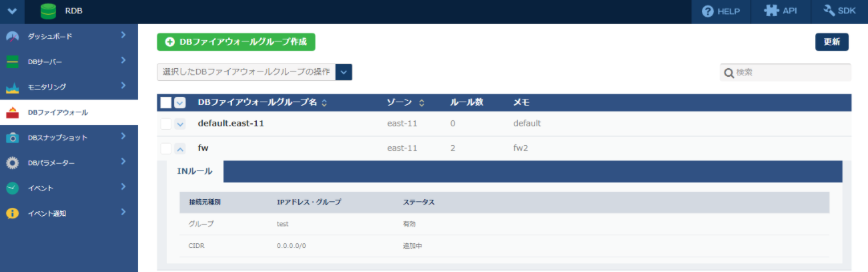Viewport: 868px width, 272px height.
Task: Expand モニタリング sidebar arrow
Action: pyautogui.click(x=123, y=85)
